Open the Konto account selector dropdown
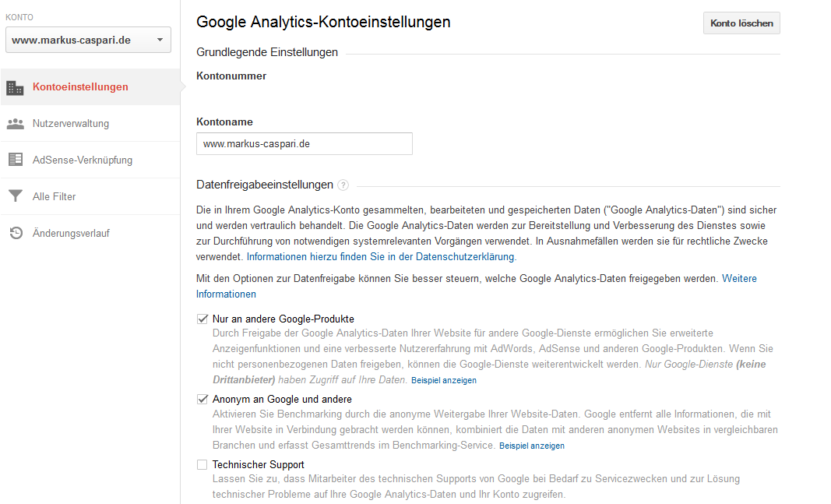Screen dimensions: 831x504 coord(87,40)
